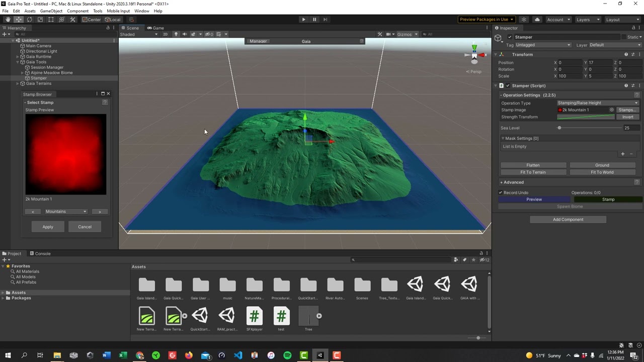This screenshot has width=644, height=362.
Task: Select the Hand tool
Action: 8,20
